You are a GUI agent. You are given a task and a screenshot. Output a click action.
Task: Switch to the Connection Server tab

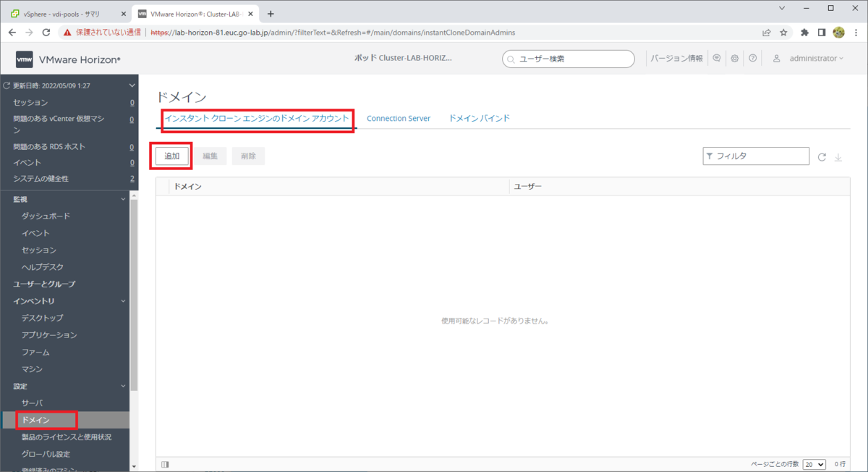tap(399, 118)
